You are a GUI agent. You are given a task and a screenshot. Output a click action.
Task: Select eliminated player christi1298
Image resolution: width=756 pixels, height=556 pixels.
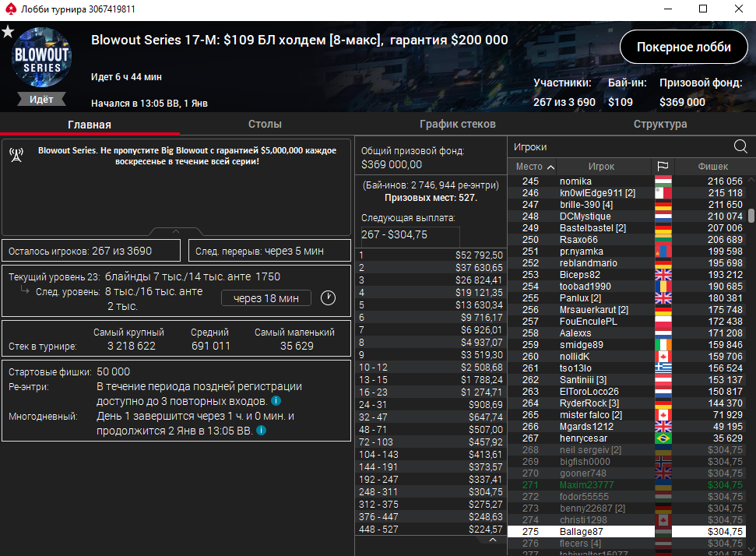point(627,520)
